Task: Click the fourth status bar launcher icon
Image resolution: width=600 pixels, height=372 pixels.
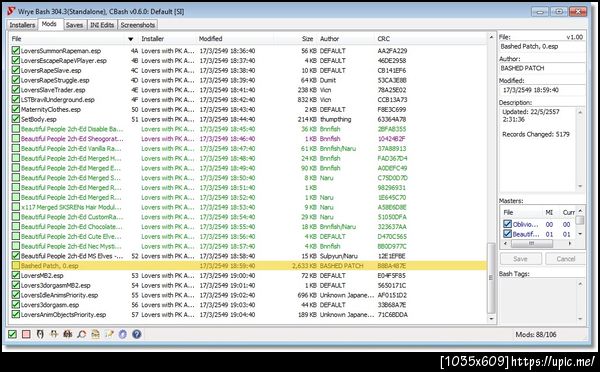Action: click(54, 334)
